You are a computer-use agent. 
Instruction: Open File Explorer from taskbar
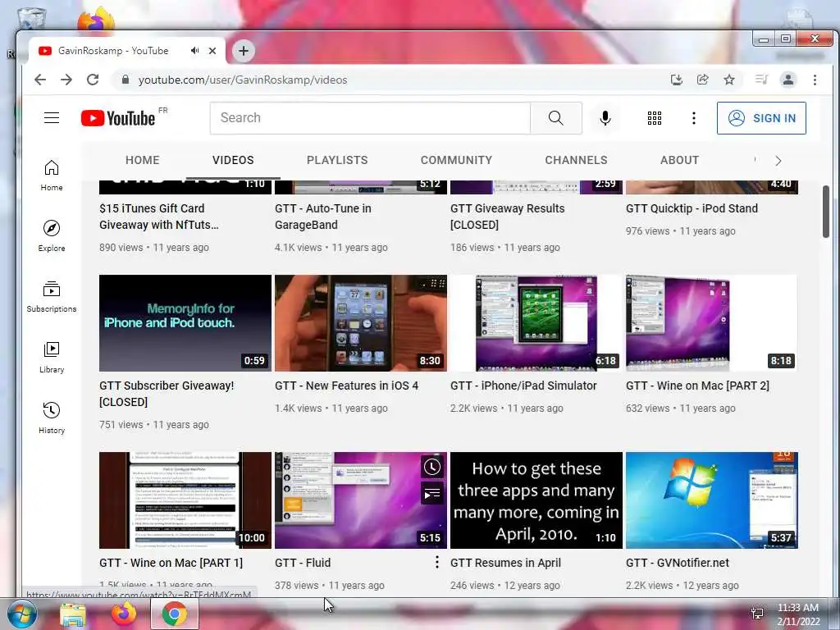[x=72, y=614]
